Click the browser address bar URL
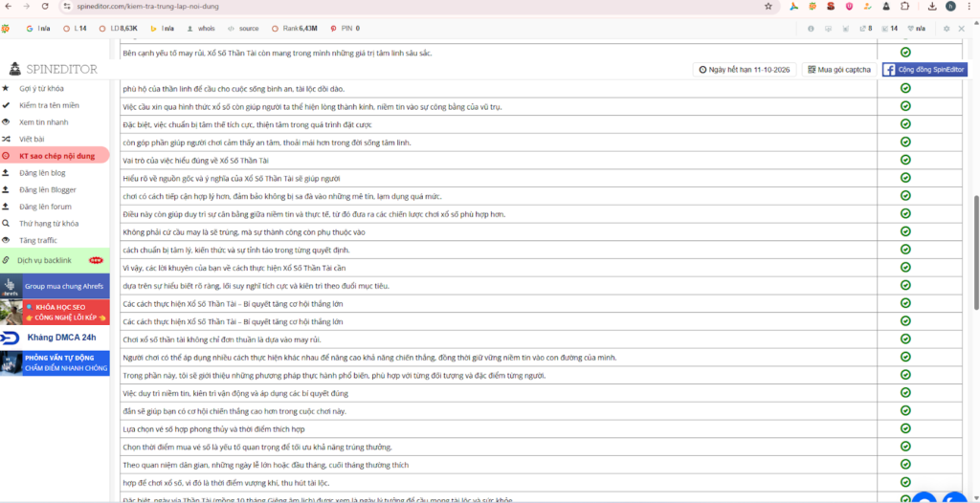Screen dimensions: 980x503 (x=144, y=6)
